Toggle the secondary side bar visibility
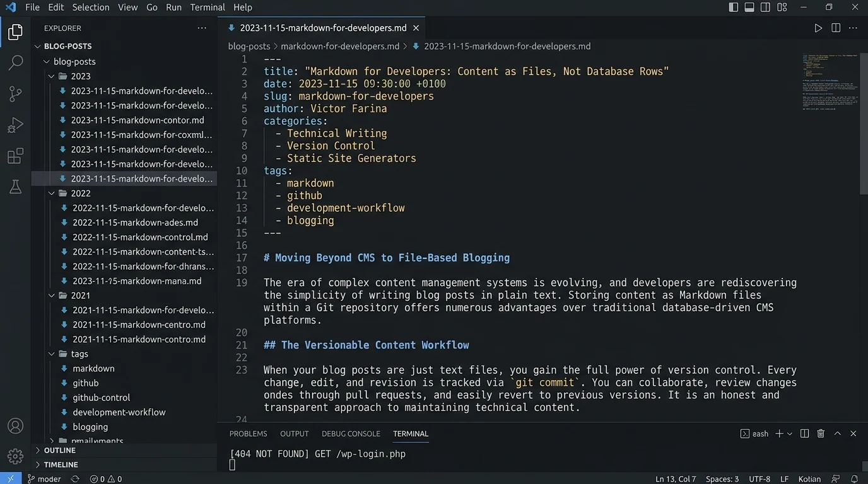868x484 pixels. point(765,8)
